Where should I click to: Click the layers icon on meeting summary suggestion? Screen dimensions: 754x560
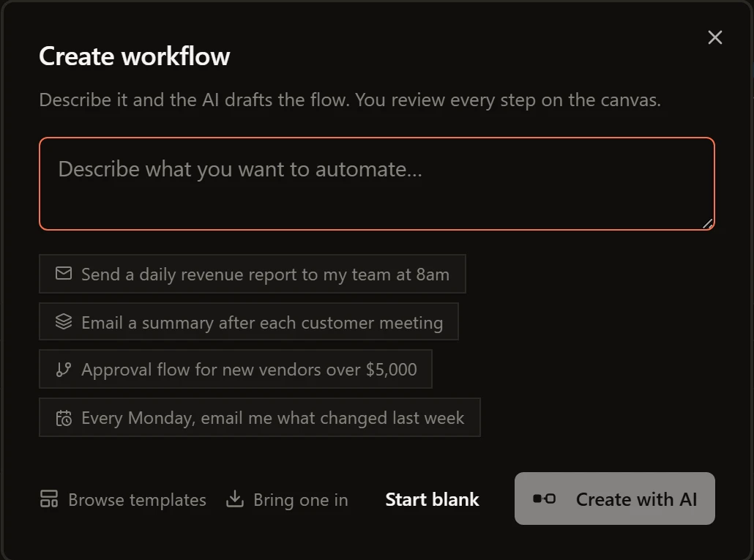click(64, 321)
